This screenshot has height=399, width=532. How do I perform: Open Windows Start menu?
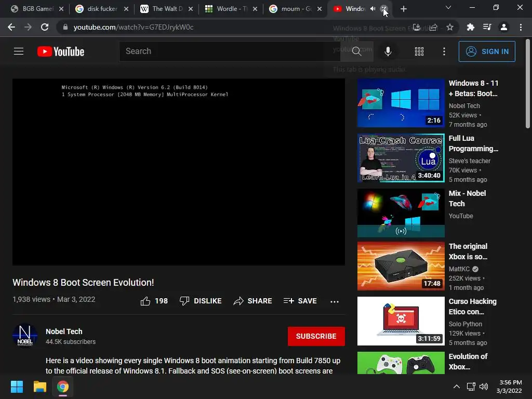17,387
